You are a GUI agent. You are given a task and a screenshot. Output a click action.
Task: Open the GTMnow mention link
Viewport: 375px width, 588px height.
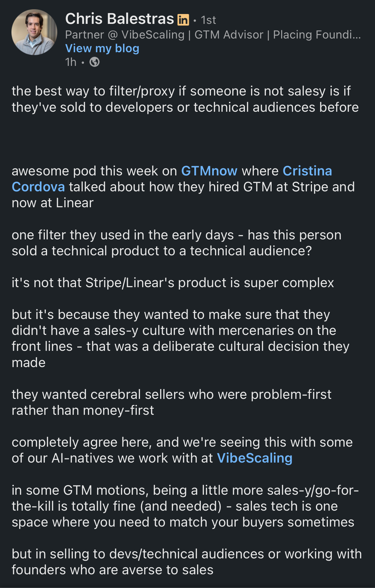(x=209, y=171)
